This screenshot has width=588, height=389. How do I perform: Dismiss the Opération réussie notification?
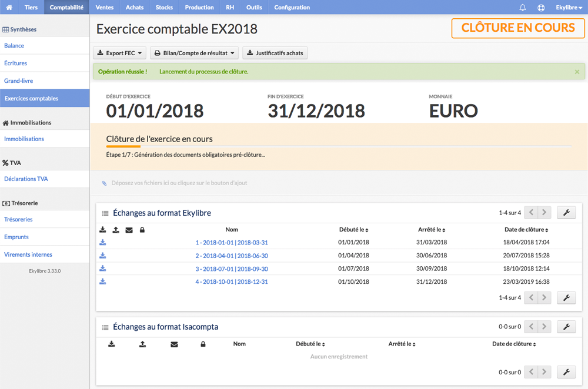pyautogui.click(x=577, y=72)
